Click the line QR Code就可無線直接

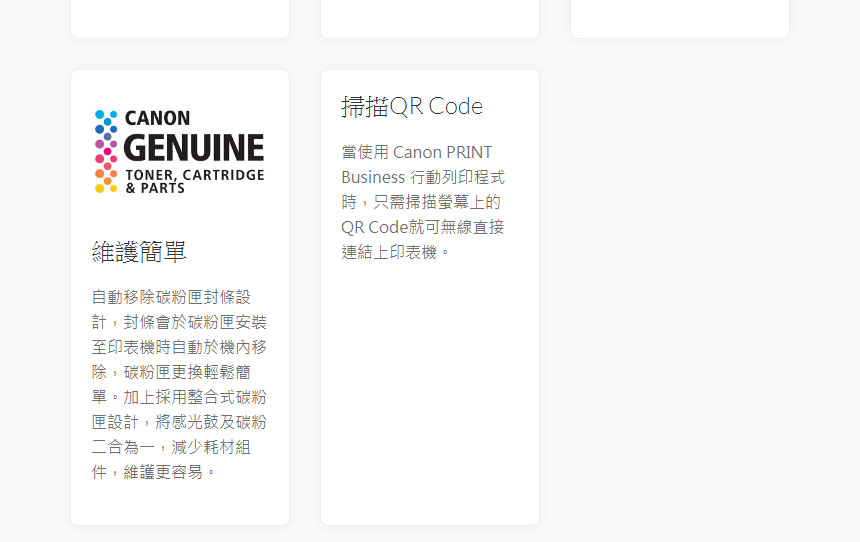tap(422, 227)
